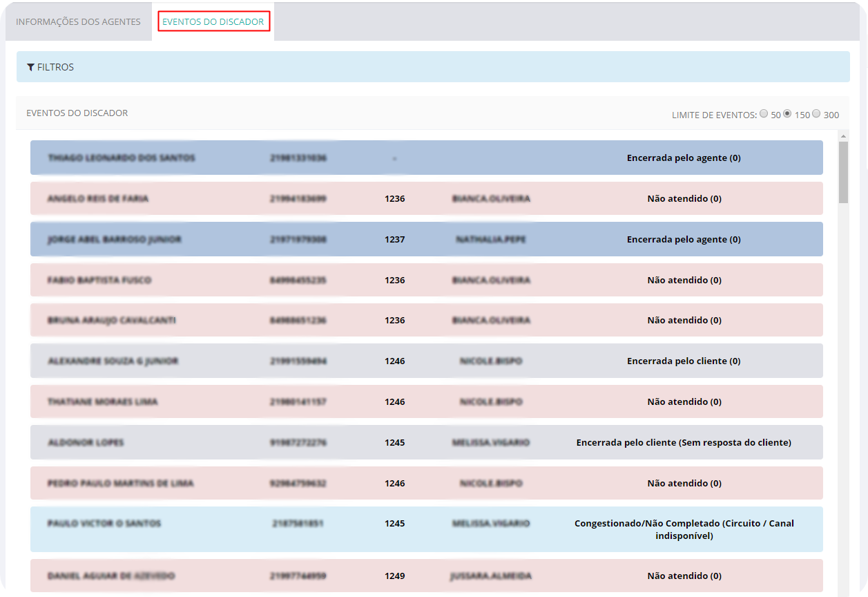
Task: Click queue number 1237 in Jorge's row
Action: pyautogui.click(x=395, y=240)
